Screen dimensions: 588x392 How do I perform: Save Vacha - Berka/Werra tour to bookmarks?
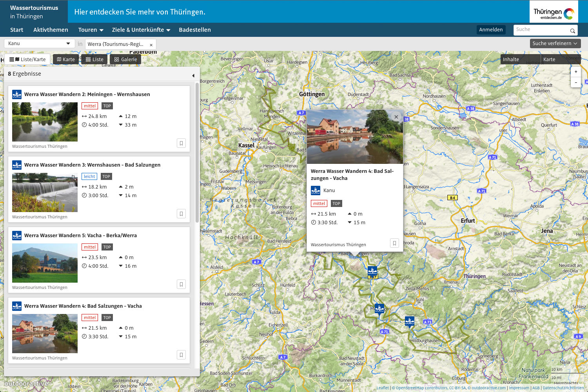tap(181, 284)
